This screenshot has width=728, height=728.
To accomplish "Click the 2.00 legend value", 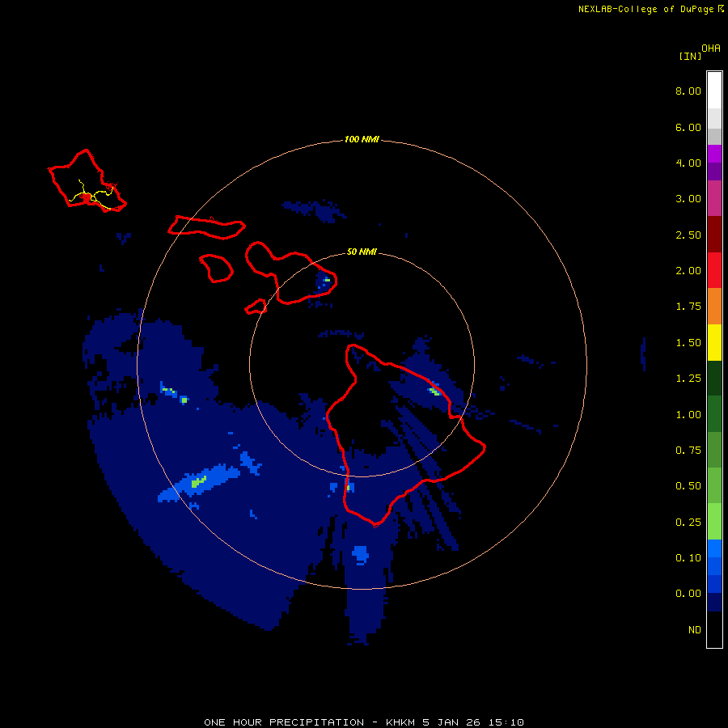I will (x=688, y=271).
